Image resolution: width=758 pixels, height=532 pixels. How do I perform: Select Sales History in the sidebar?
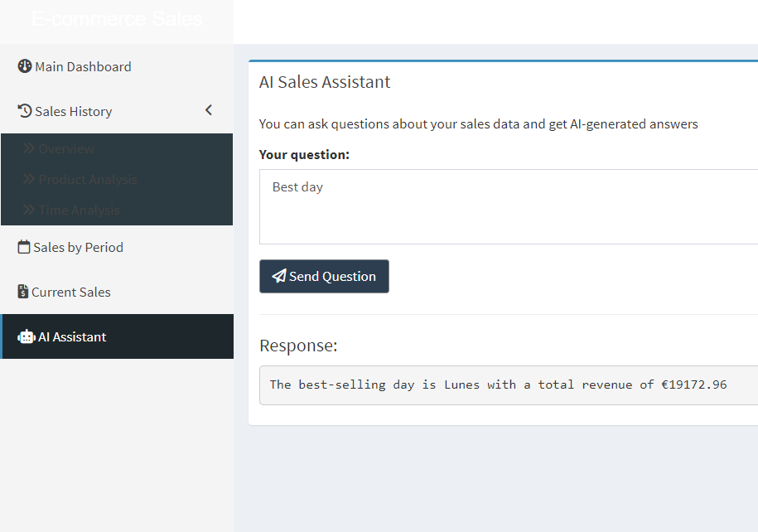click(x=117, y=111)
